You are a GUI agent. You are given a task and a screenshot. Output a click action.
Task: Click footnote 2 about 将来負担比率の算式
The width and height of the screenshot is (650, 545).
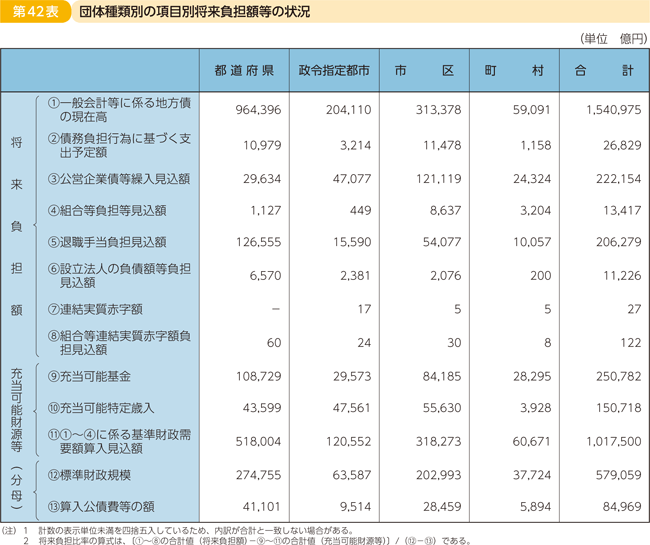click(x=247, y=541)
